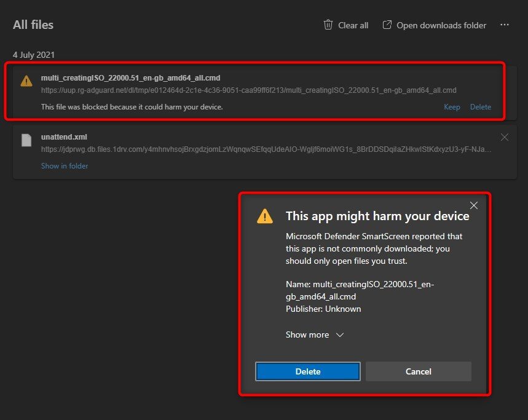Viewport: 528px width, 420px height.
Task: Click the 1drv.com URL of unattend.xml
Action: [266, 149]
